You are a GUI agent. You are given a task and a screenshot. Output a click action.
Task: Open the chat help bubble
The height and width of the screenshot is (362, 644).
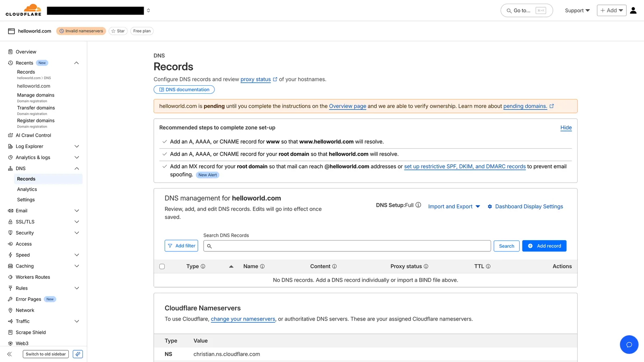click(629, 345)
